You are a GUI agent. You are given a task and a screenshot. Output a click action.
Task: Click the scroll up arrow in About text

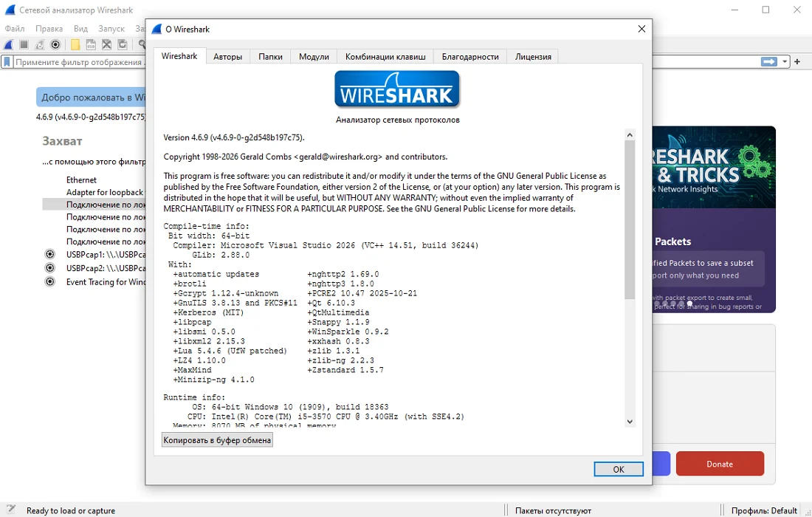[x=630, y=134]
